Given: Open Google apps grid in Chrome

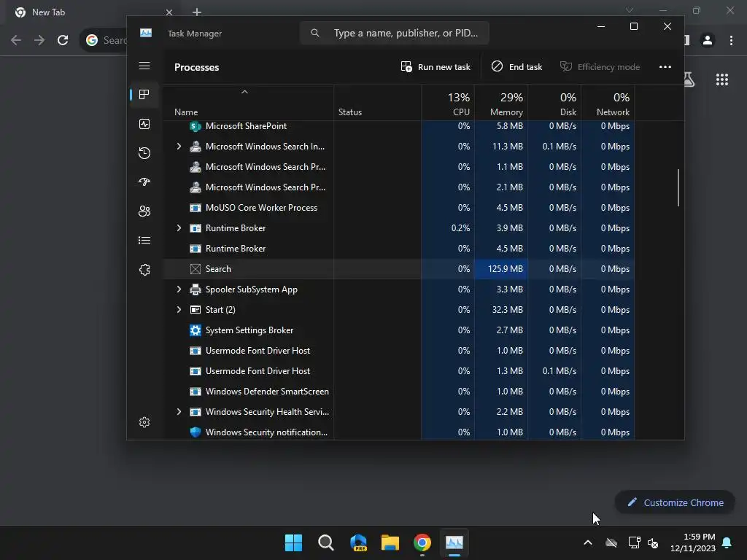Looking at the screenshot, I should pyautogui.click(x=722, y=79).
